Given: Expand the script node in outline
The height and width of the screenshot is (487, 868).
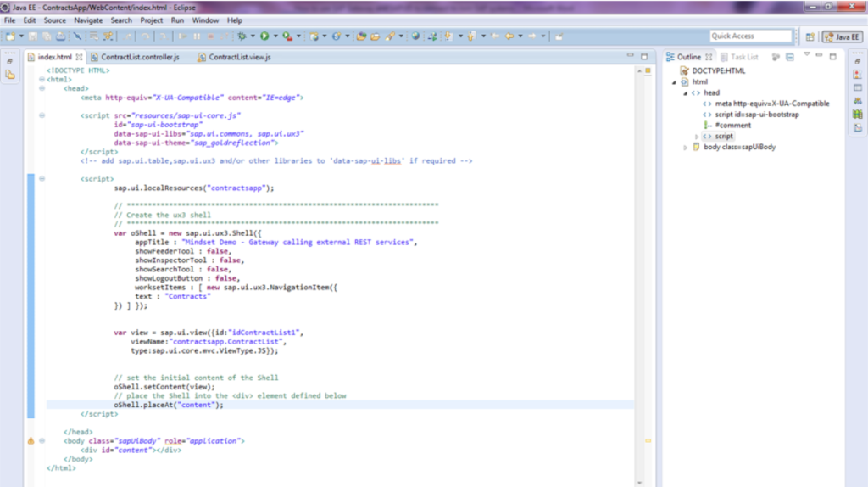Looking at the screenshot, I should click(x=697, y=137).
